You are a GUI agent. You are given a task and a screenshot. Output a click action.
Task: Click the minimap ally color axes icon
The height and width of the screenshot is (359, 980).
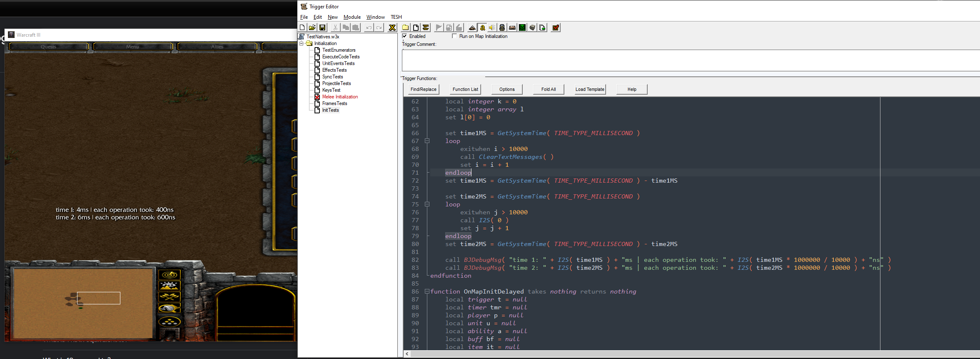click(x=170, y=297)
